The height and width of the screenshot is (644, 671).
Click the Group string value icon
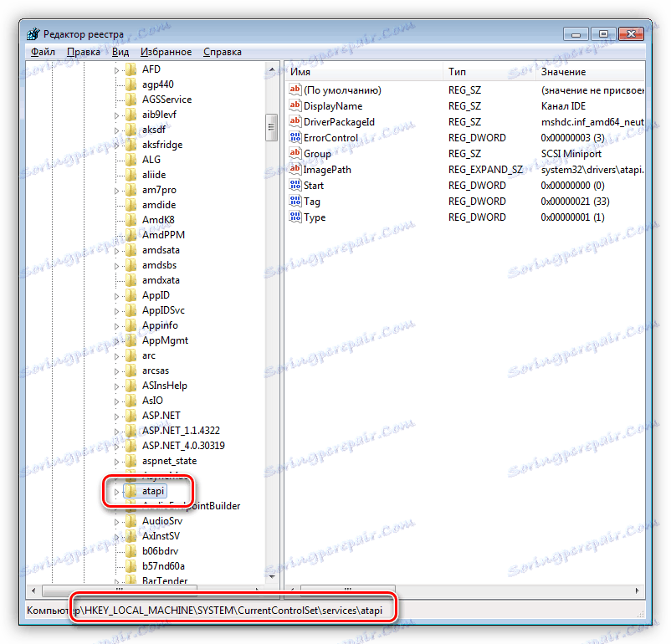[x=295, y=153]
